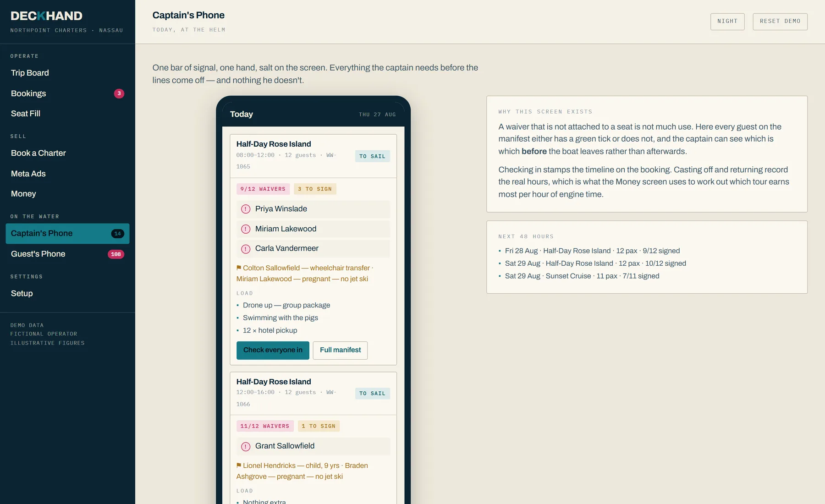Open the Full manifest
The height and width of the screenshot is (504, 825).
point(340,350)
